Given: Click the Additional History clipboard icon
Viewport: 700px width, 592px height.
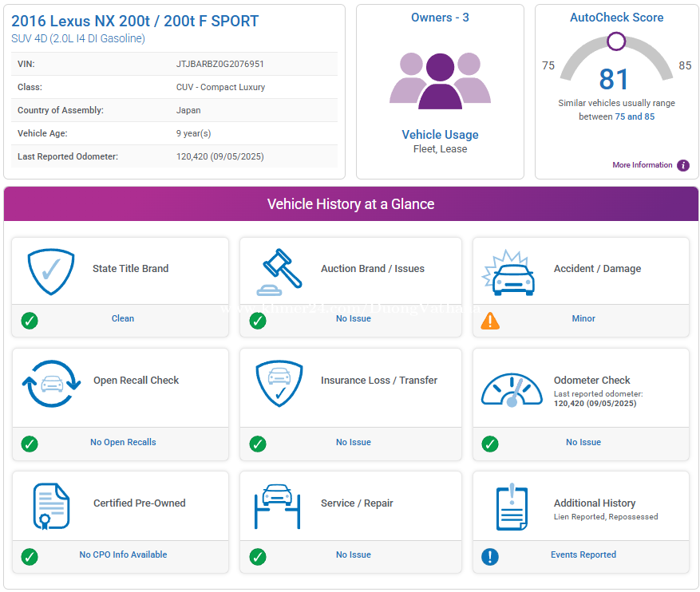Looking at the screenshot, I should [x=512, y=507].
